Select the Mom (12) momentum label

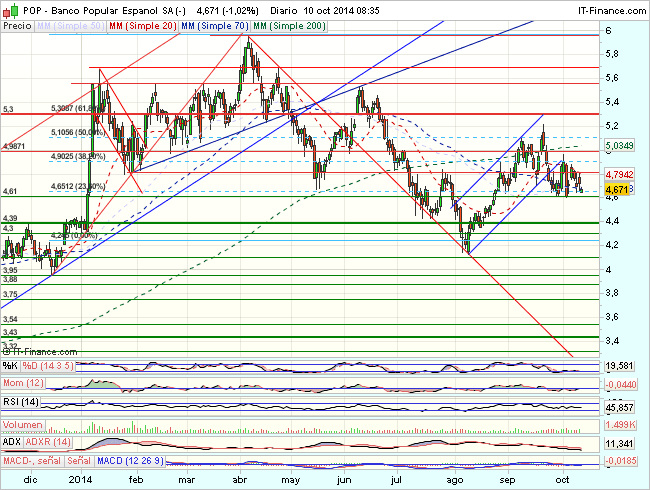coord(23,384)
